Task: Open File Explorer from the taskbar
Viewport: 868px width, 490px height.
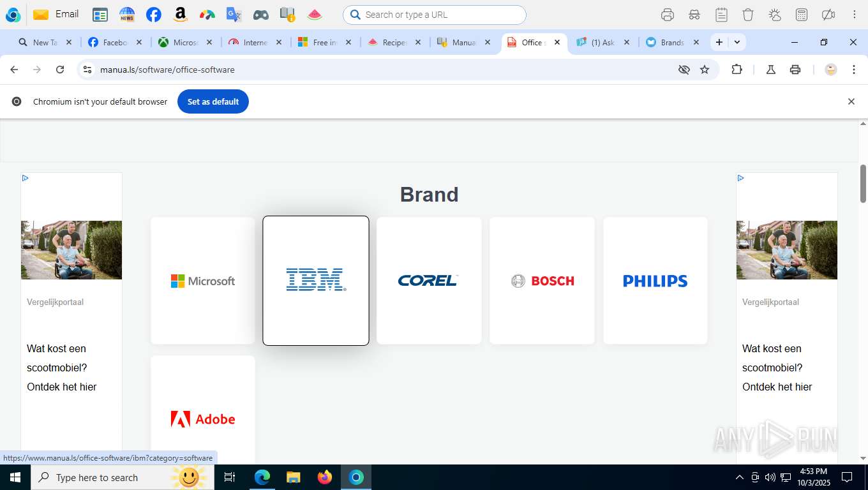Action: click(x=293, y=477)
